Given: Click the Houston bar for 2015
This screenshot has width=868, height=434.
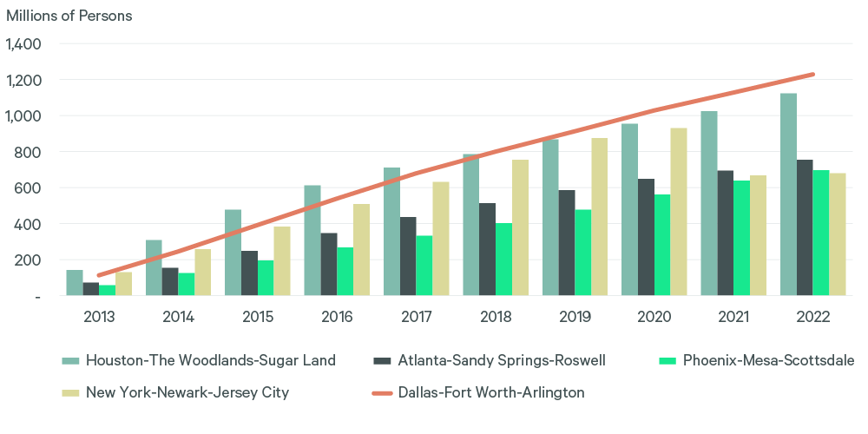Looking at the screenshot, I should click(233, 253).
